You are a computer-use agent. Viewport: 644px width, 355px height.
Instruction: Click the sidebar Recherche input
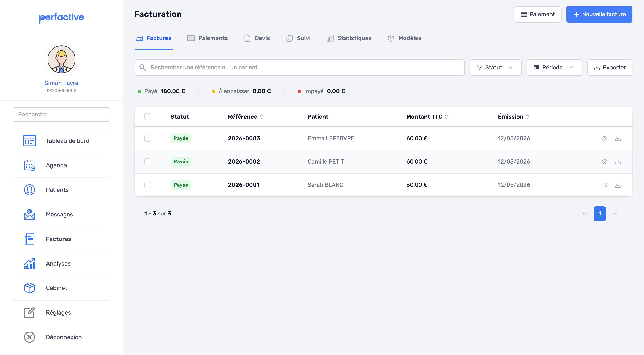pos(61,114)
